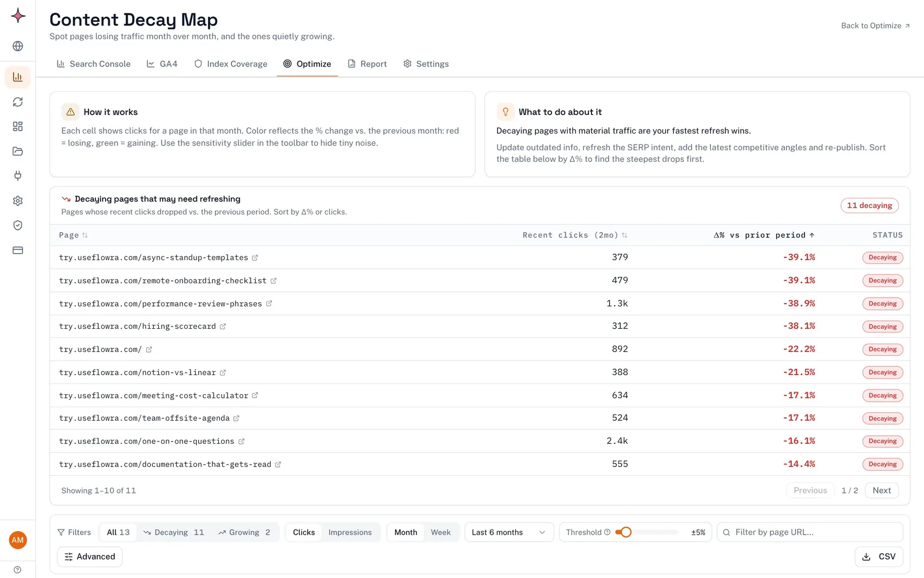The image size is (924, 578).
Task: Open external link for performance-review-phrases
Action: (269, 303)
